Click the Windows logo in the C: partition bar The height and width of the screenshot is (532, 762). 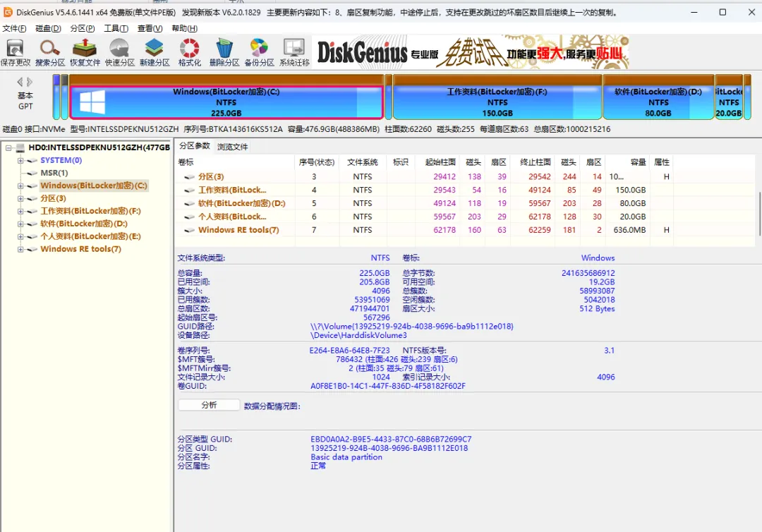click(x=92, y=102)
